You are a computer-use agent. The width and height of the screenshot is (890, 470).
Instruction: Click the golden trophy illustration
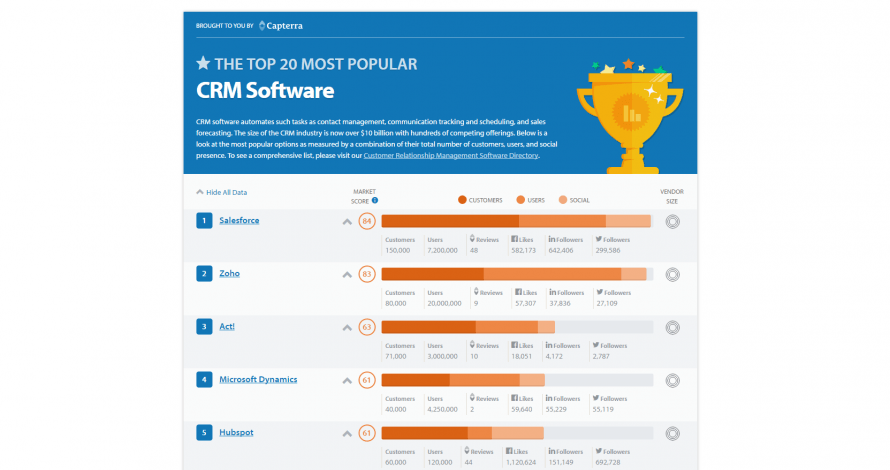[630, 116]
